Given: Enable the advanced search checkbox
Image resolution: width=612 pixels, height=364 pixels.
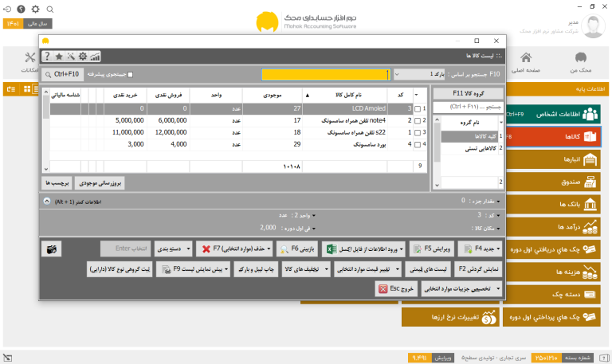Looking at the screenshot, I should 131,74.
